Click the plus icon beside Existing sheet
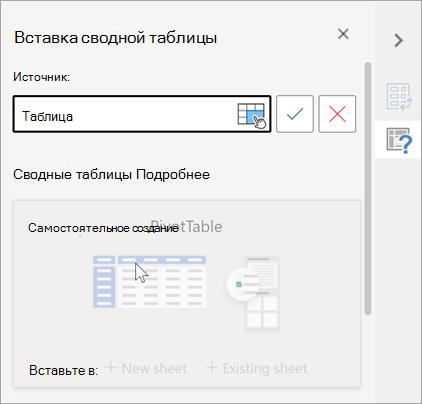The height and width of the screenshot is (404, 422). [212, 368]
